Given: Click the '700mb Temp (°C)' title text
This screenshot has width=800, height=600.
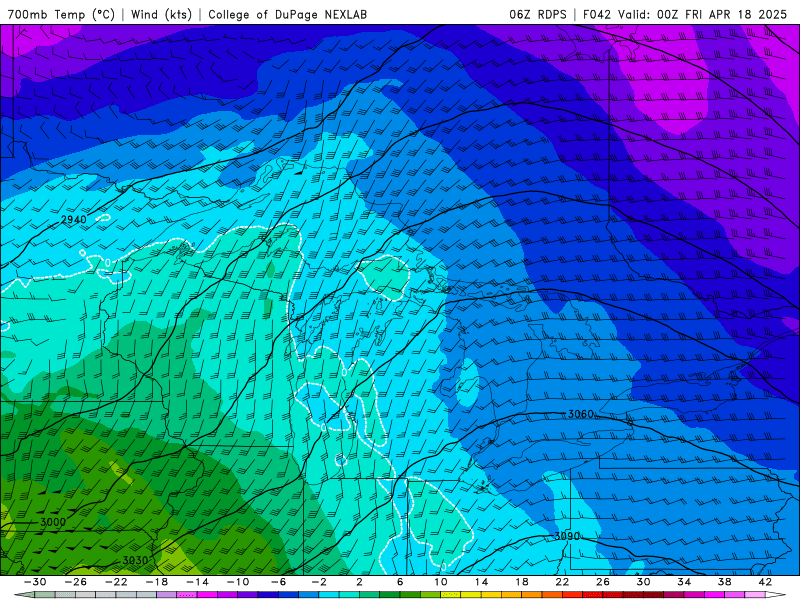Looking at the screenshot, I should point(61,14).
